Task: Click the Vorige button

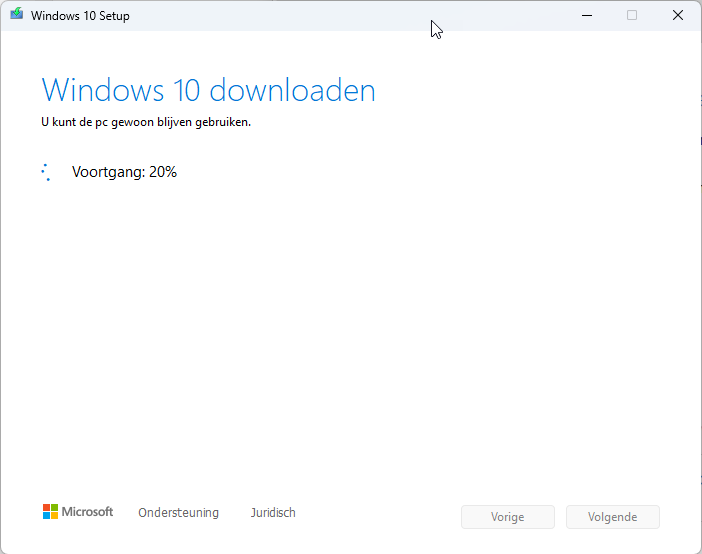Action: click(x=508, y=517)
